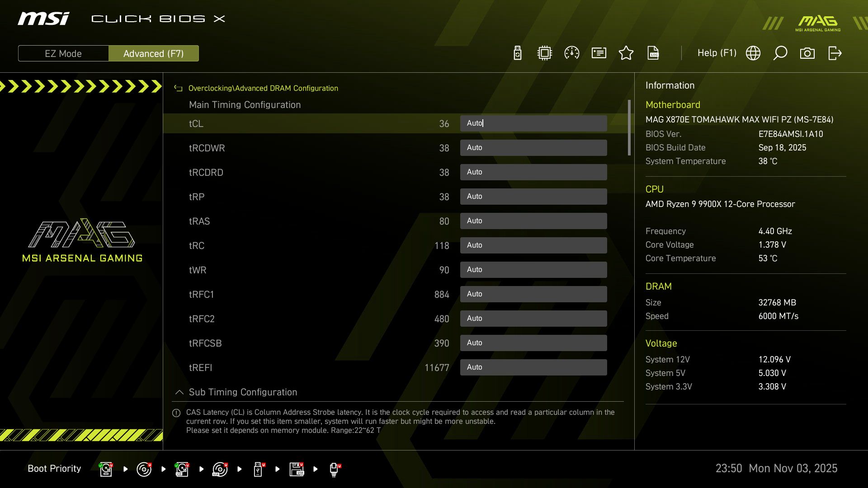Image resolution: width=868 pixels, height=488 pixels.
Task: Select the Advanced (F7) tab
Action: tap(154, 53)
